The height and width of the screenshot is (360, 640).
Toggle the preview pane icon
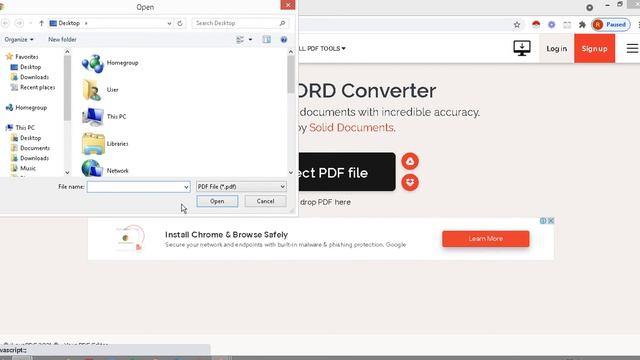[267, 40]
